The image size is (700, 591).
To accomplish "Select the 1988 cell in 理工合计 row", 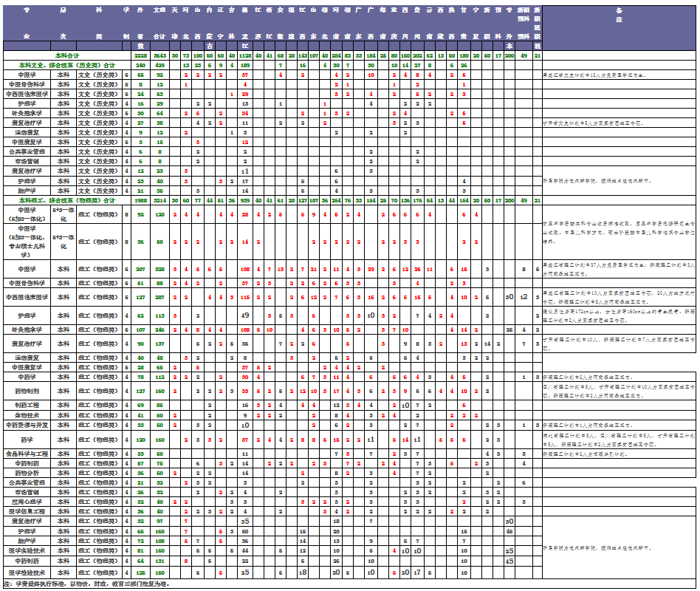I will click(x=140, y=201).
